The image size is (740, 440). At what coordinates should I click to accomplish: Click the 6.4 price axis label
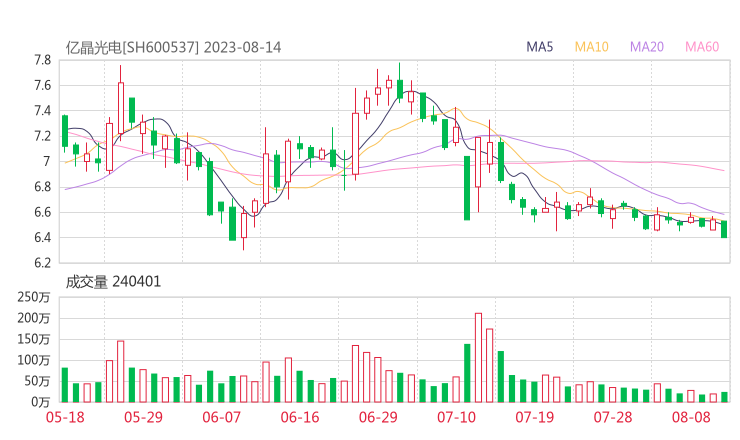(x=42, y=237)
